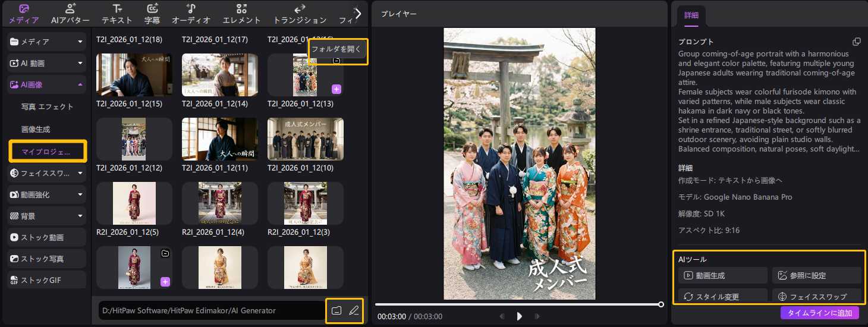Select thumbnail T2I_2026_01_12(11)

pyautogui.click(x=220, y=139)
